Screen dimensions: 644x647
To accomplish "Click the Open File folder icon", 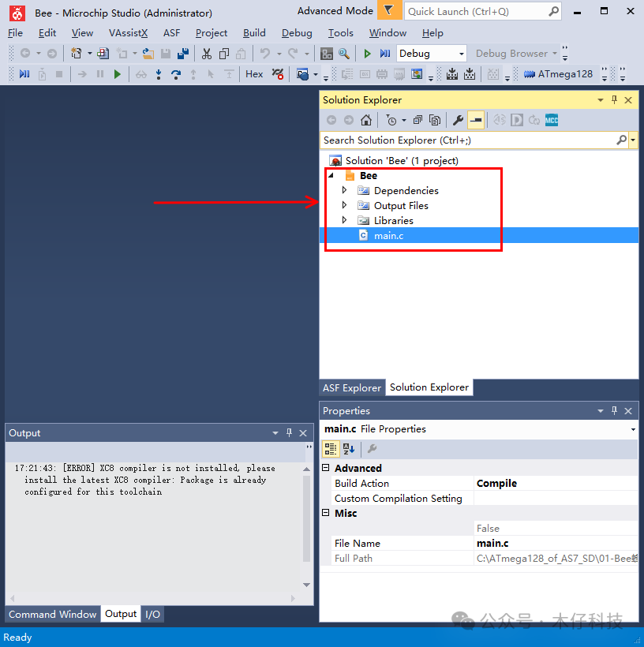I will coord(148,53).
